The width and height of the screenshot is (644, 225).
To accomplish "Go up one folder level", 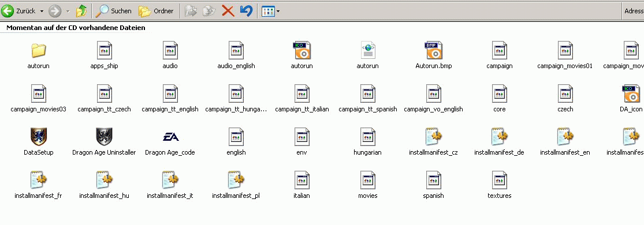I will pos(81,11).
